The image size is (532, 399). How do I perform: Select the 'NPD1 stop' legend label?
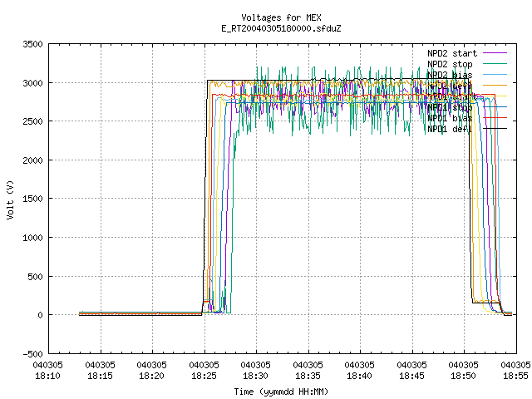[x=450, y=107]
